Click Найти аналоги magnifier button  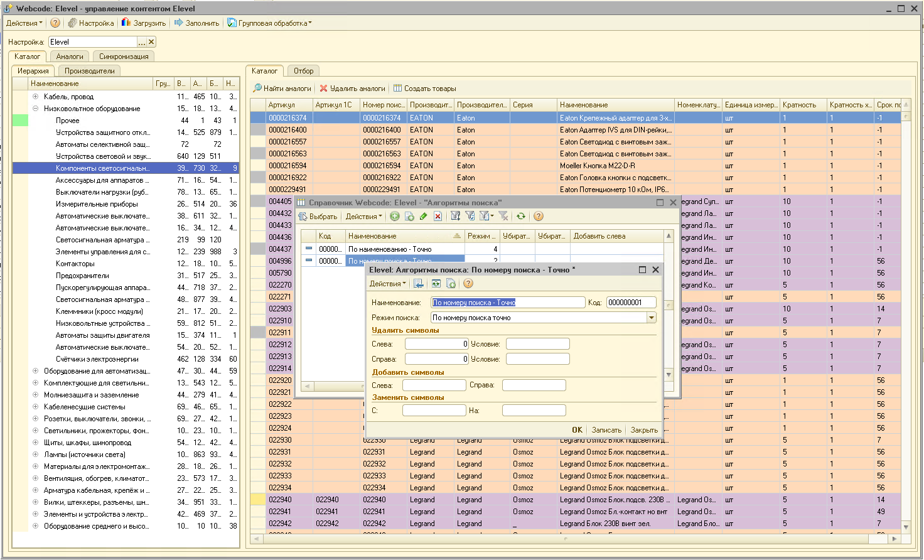257,89
